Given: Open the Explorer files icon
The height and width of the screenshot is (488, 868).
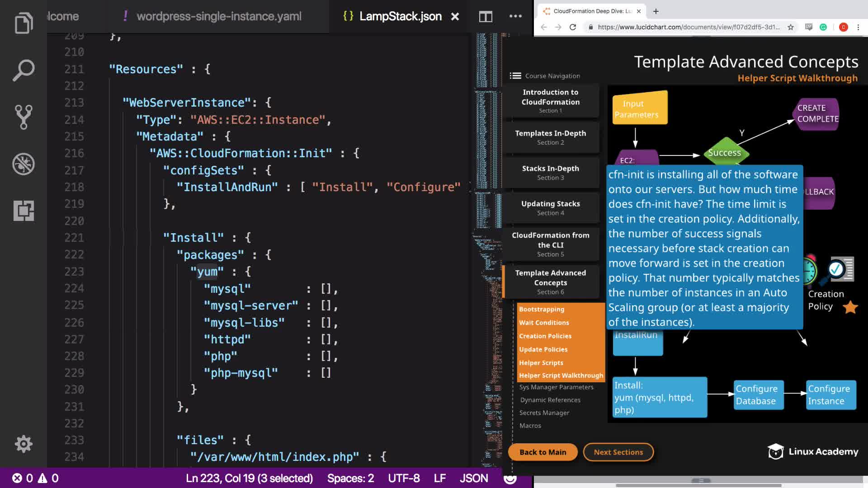Looking at the screenshot, I should (24, 23).
